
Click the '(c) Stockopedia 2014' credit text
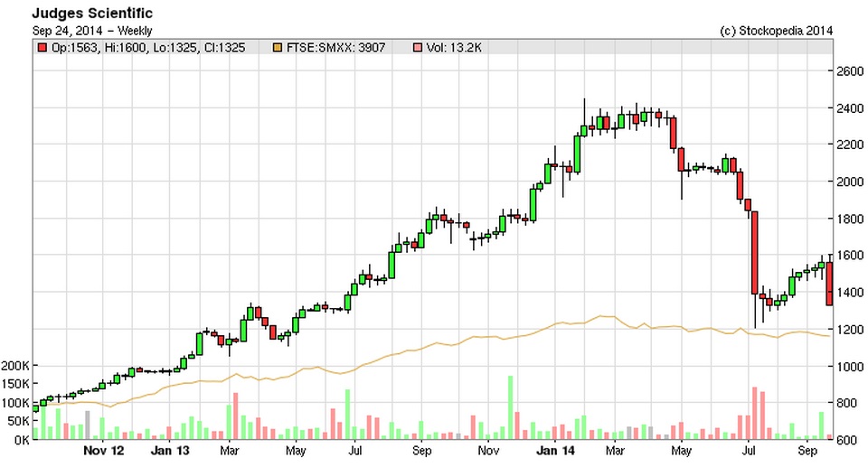point(776,31)
